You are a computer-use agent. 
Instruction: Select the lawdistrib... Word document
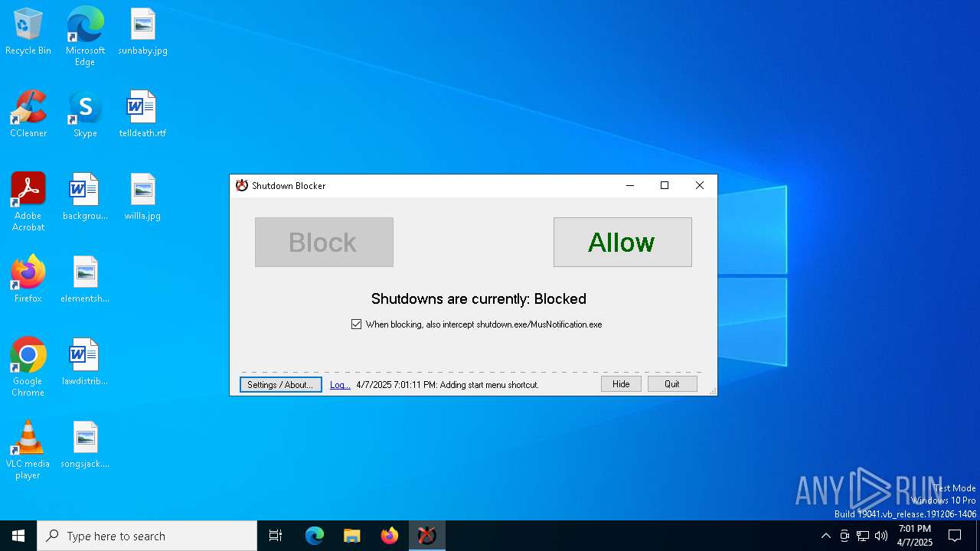tap(85, 362)
